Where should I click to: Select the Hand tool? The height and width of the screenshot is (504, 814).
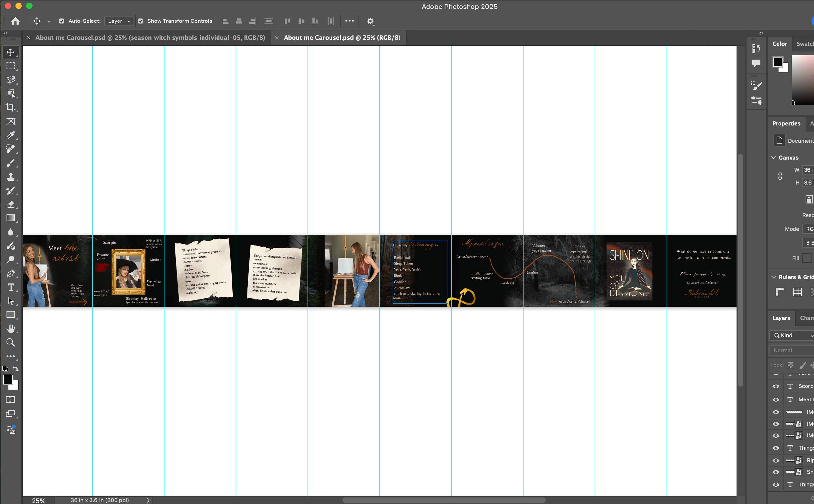click(x=11, y=329)
